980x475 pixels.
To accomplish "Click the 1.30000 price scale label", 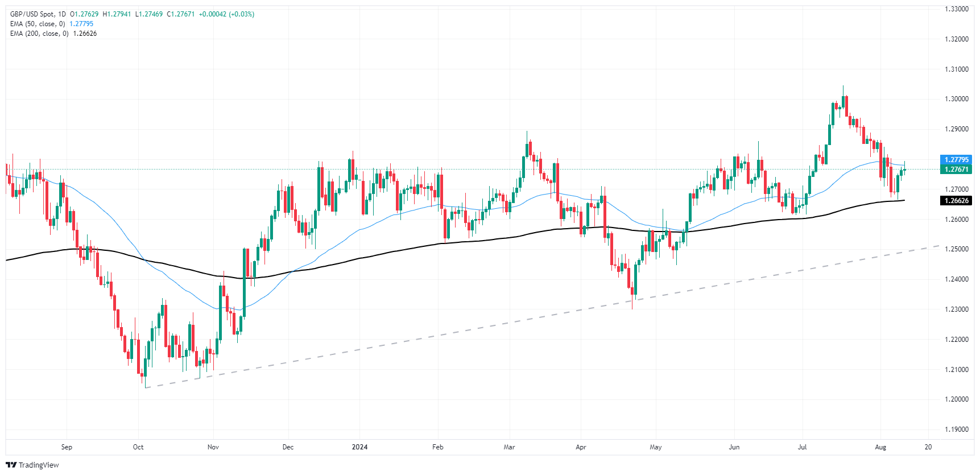I will [x=957, y=99].
